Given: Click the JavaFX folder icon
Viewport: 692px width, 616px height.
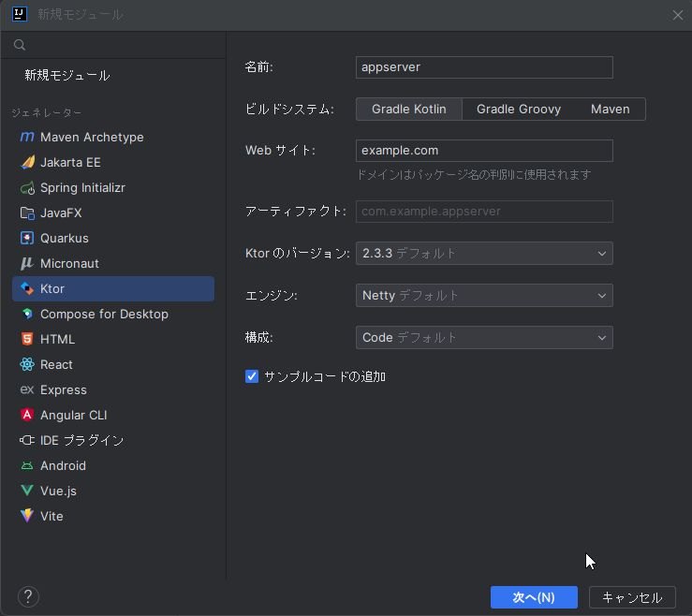Looking at the screenshot, I should tap(27, 213).
